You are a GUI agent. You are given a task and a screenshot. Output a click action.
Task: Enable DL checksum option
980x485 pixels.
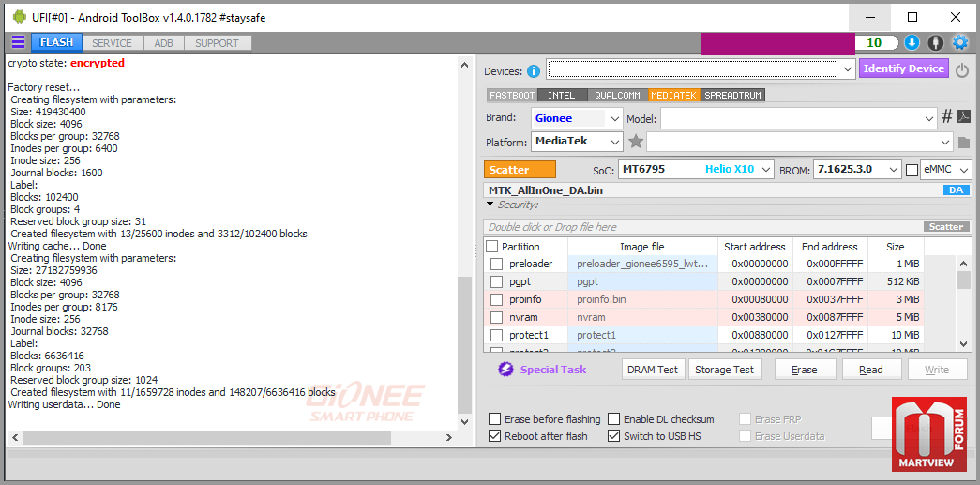613,419
